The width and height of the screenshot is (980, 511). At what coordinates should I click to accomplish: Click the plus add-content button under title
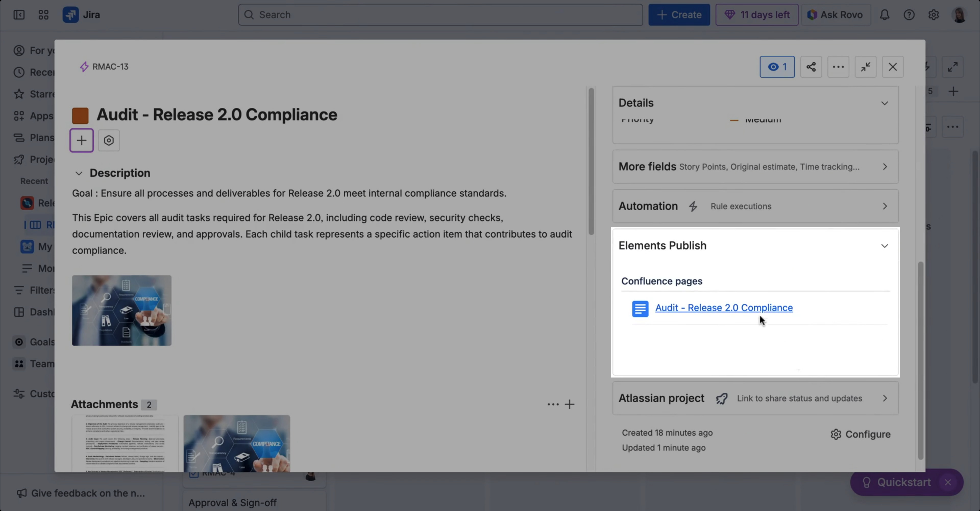[81, 140]
